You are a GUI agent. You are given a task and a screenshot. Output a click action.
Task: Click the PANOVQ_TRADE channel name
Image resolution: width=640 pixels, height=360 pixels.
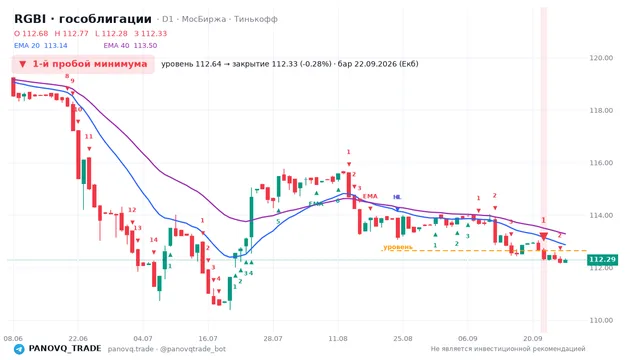click(65, 349)
